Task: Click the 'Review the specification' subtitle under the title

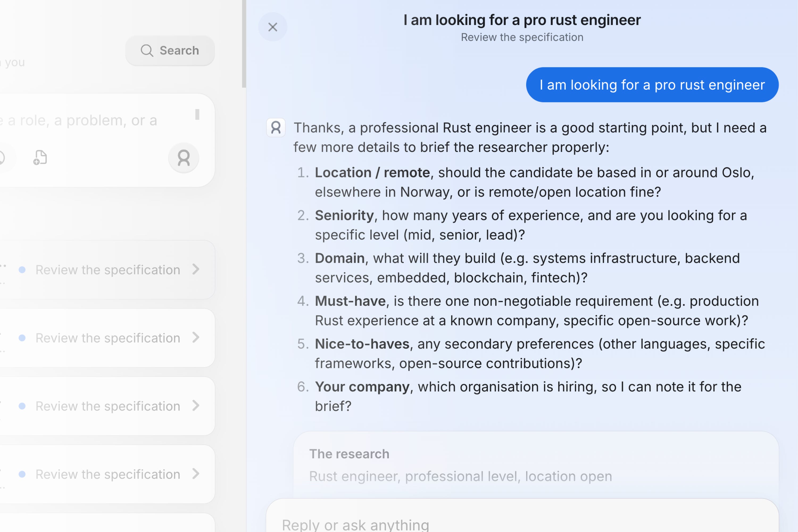Action: [x=522, y=37]
